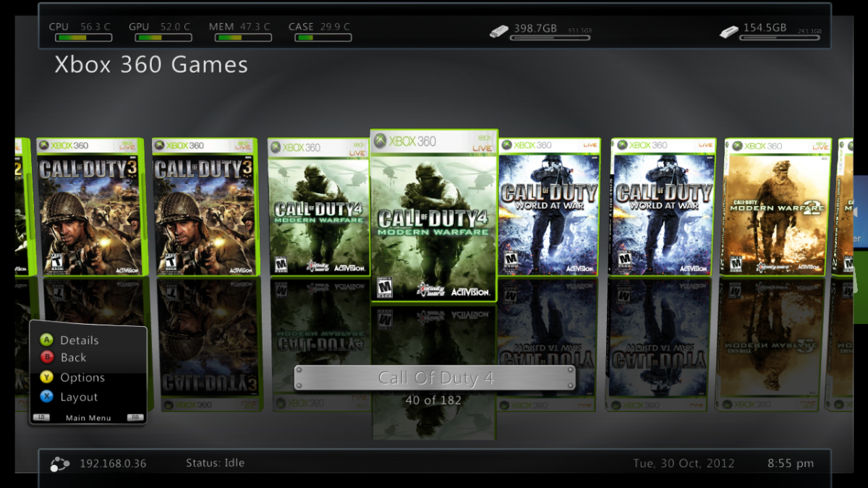Click the RB bumper icon
868x488 pixels.
pyautogui.click(x=135, y=417)
